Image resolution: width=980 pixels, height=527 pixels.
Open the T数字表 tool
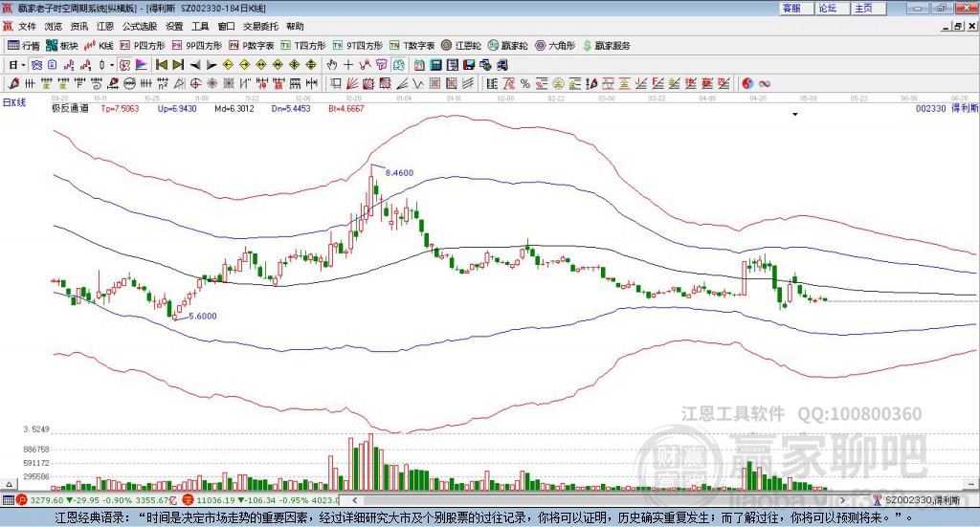412,46
